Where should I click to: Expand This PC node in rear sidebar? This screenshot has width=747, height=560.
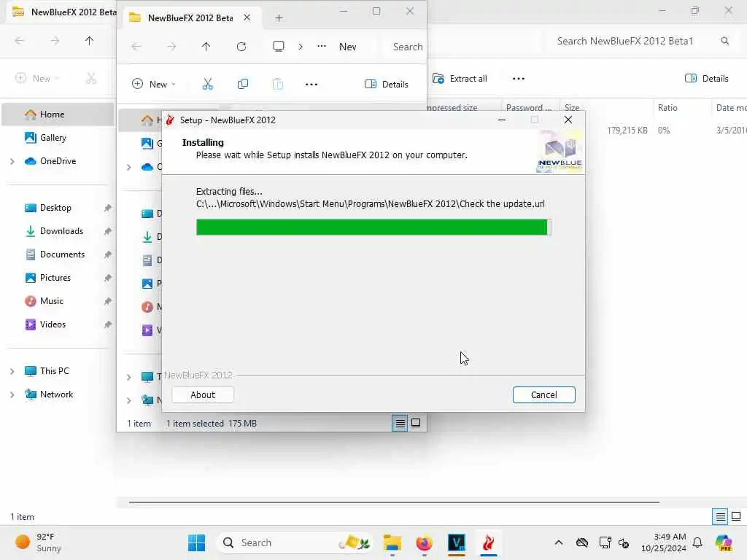[12, 371]
